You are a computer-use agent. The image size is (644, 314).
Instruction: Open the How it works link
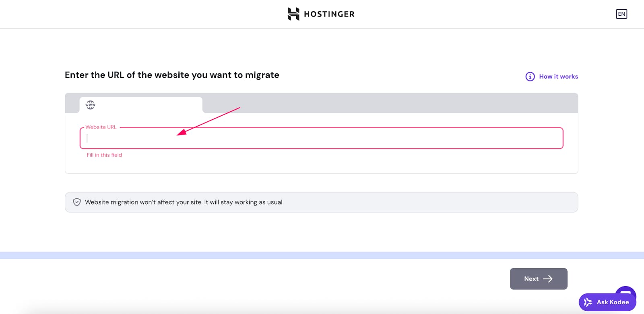(x=558, y=77)
